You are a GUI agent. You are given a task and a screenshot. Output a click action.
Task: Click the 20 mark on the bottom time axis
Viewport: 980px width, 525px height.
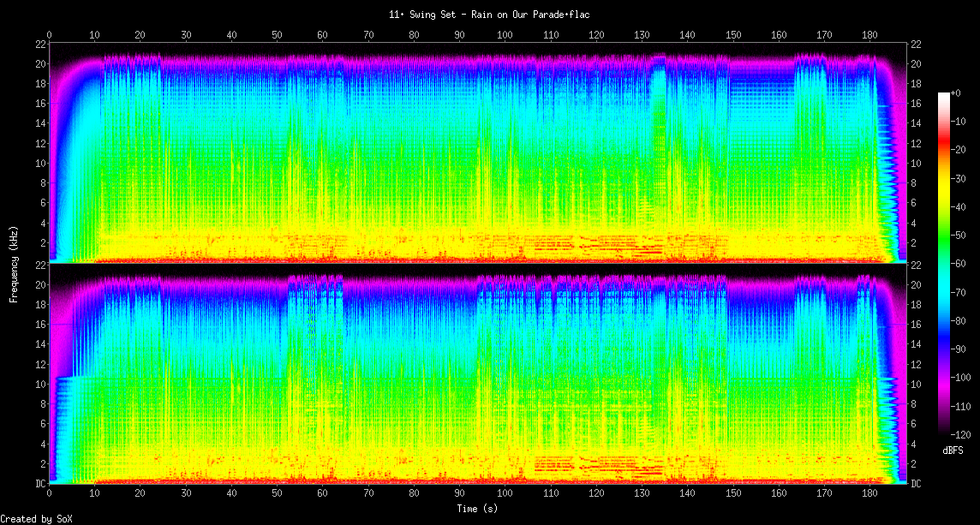[x=140, y=494]
